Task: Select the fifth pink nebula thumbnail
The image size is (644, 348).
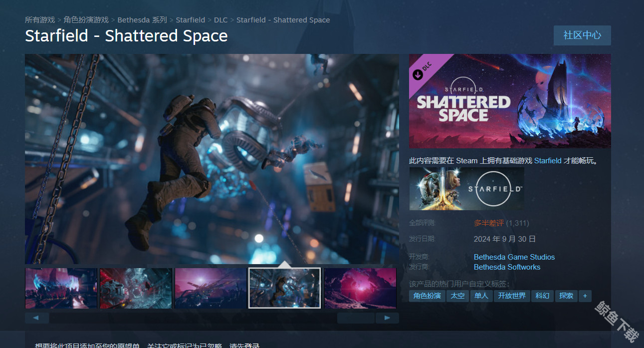Action: tap(360, 288)
